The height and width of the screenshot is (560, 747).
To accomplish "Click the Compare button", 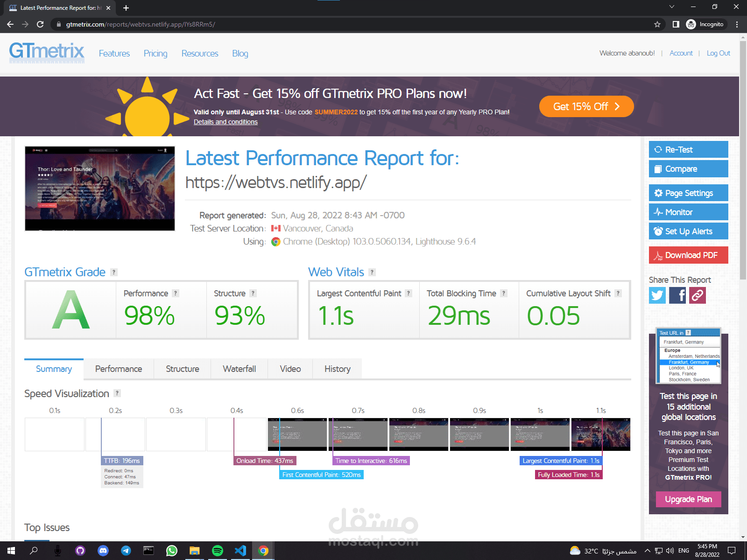I will click(688, 168).
